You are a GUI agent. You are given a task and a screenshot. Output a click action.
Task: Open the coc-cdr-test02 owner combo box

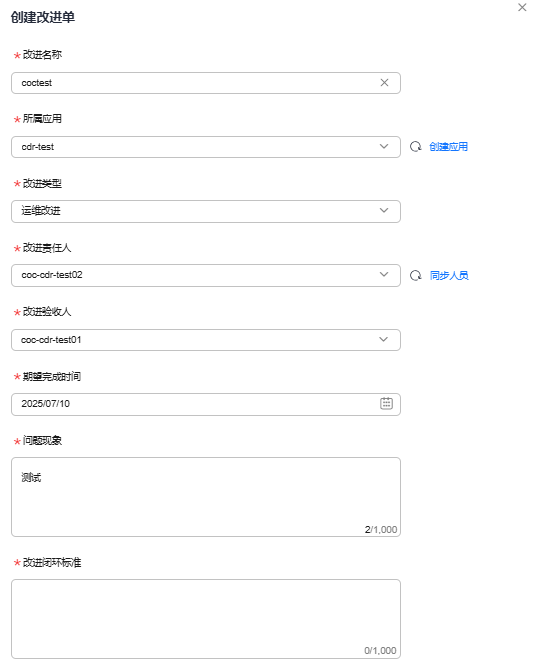coord(206,275)
